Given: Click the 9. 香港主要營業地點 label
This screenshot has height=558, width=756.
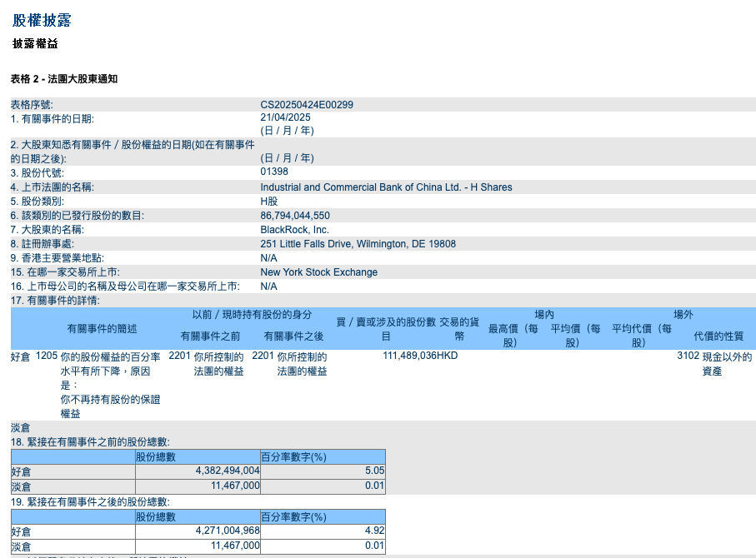Looking at the screenshot, I should pos(58,258).
